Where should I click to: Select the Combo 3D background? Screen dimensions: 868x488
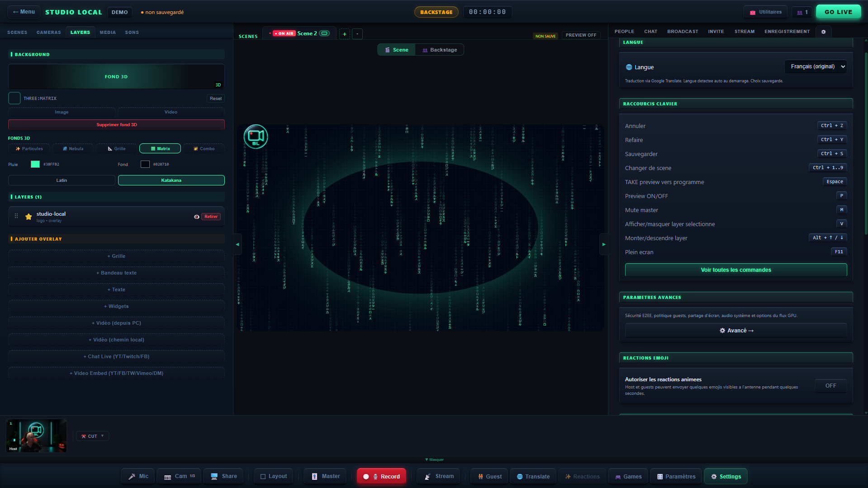pyautogui.click(x=204, y=149)
